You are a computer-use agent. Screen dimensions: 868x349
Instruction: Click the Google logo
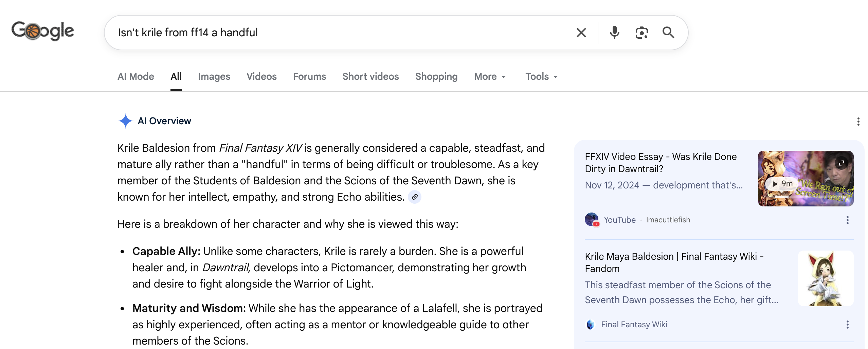click(x=43, y=31)
